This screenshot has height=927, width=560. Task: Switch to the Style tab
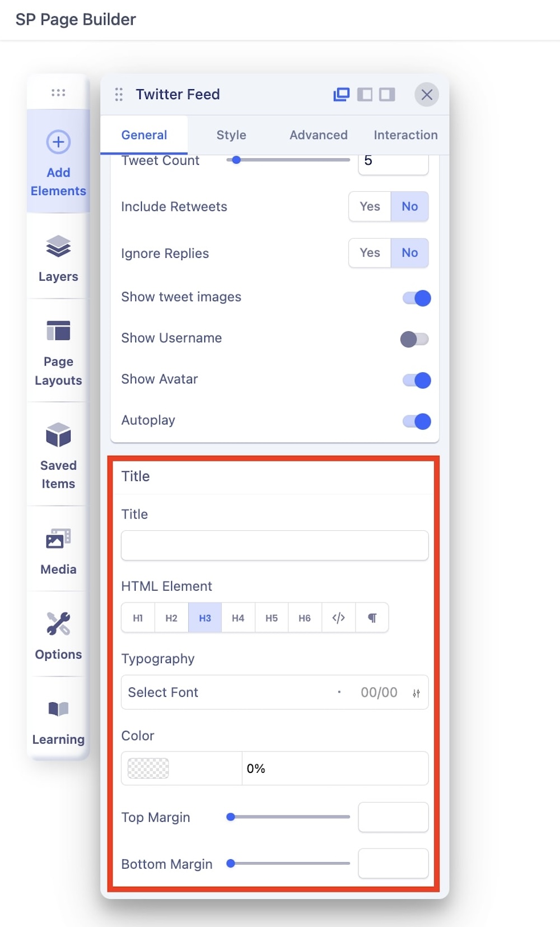(231, 135)
